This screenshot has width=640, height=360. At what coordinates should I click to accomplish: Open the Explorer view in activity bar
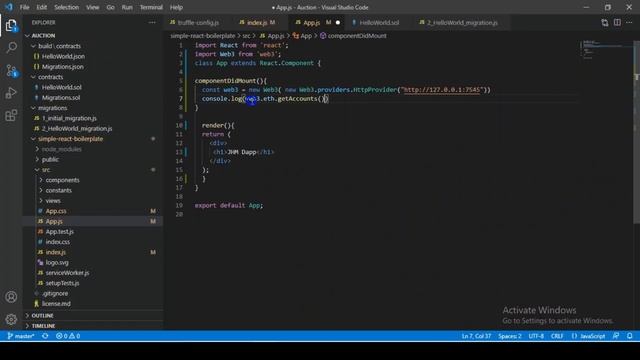tap(11, 25)
